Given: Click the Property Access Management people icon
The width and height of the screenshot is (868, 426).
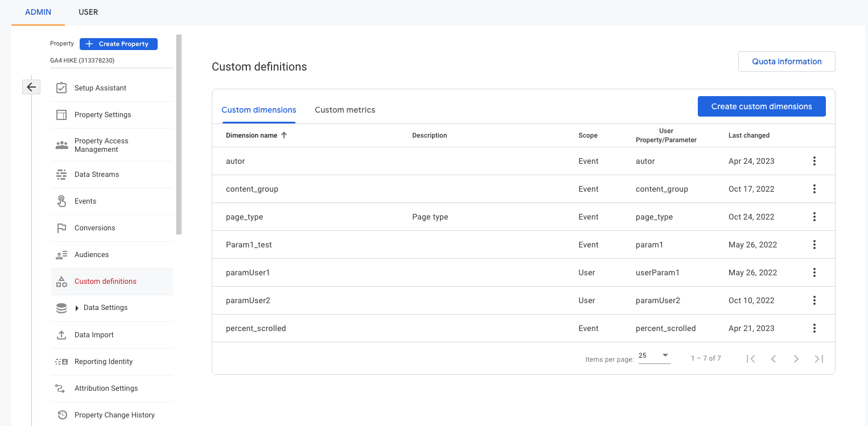Looking at the screenshot, I should (x=61, y=145).
